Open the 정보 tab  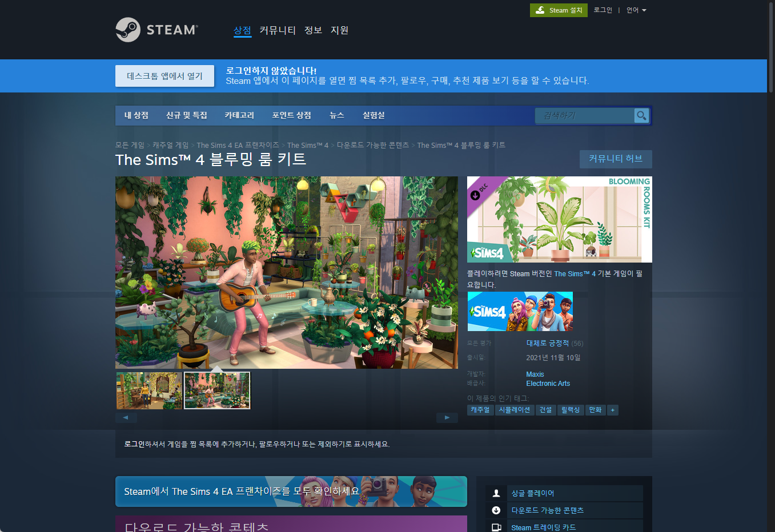coord(313,30)
